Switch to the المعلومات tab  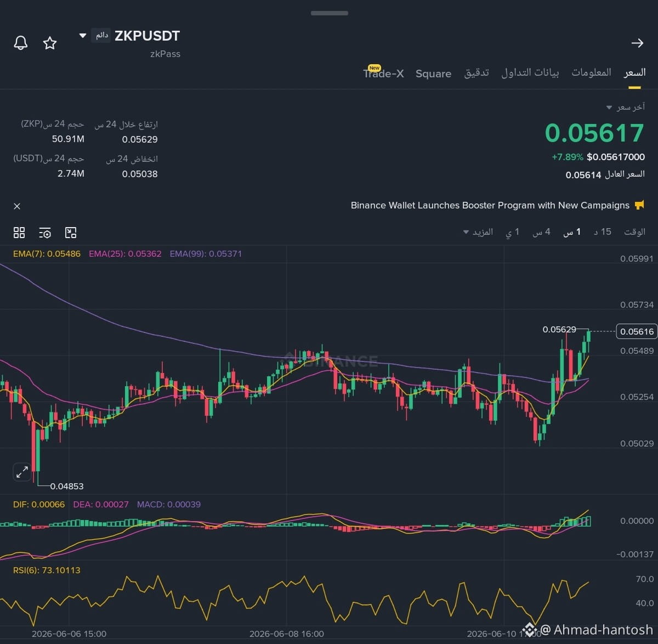coord(591,72)
